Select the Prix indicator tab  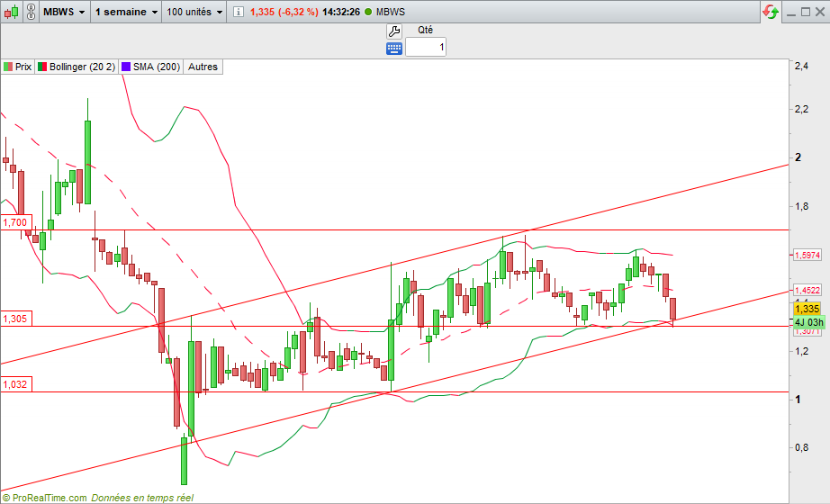point(18,67)
